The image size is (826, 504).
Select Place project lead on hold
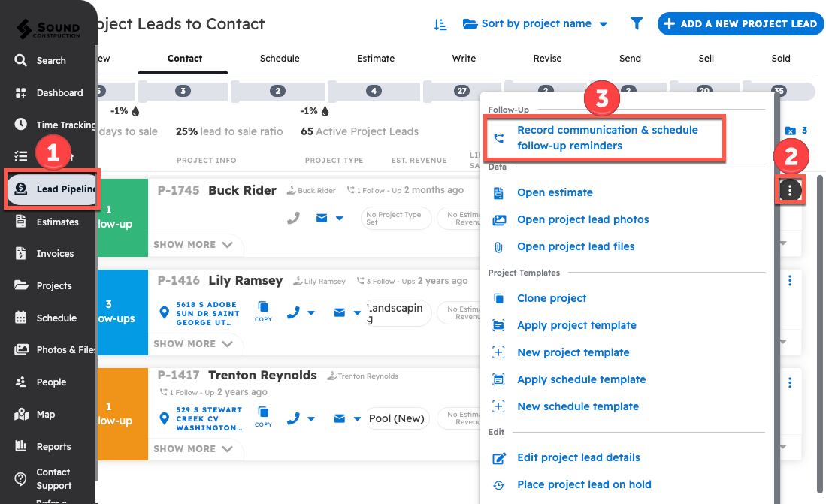[583, 484]
